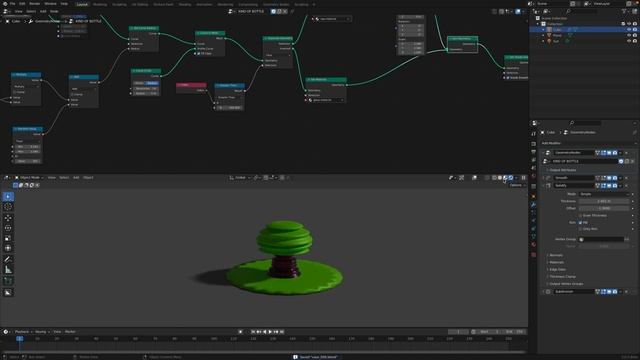This screenshot has height=360, width=640.
Task: Toggle the Fill Rim checkbox in Solidify
Action: tap(580, 222)
